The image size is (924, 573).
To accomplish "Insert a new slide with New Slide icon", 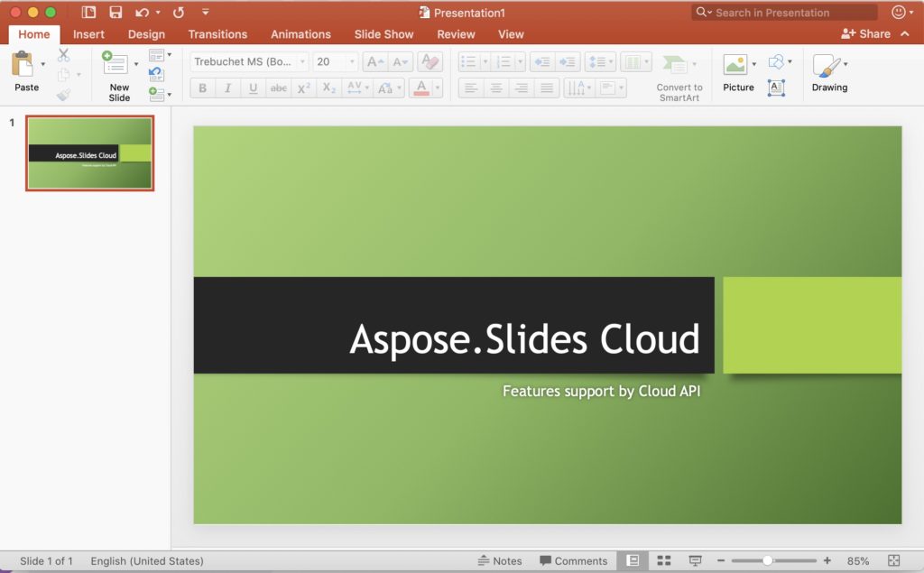I will (x=115, y=65).
